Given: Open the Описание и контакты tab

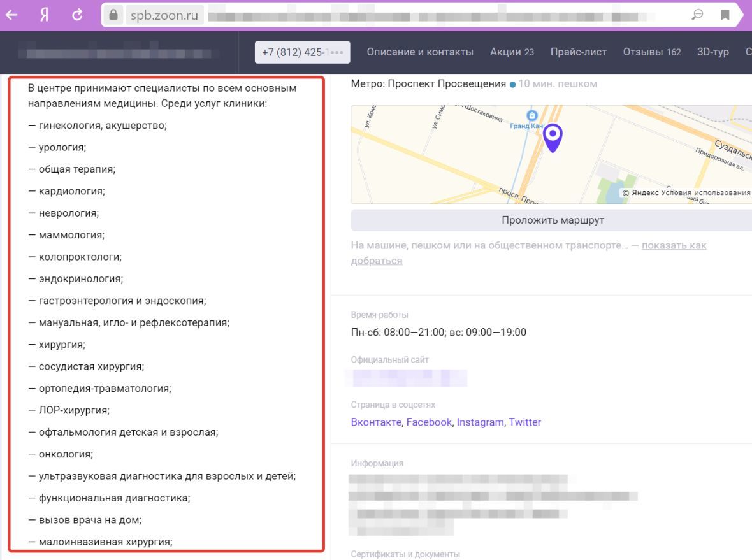Looking at the screenshot, I should point(420,52).
